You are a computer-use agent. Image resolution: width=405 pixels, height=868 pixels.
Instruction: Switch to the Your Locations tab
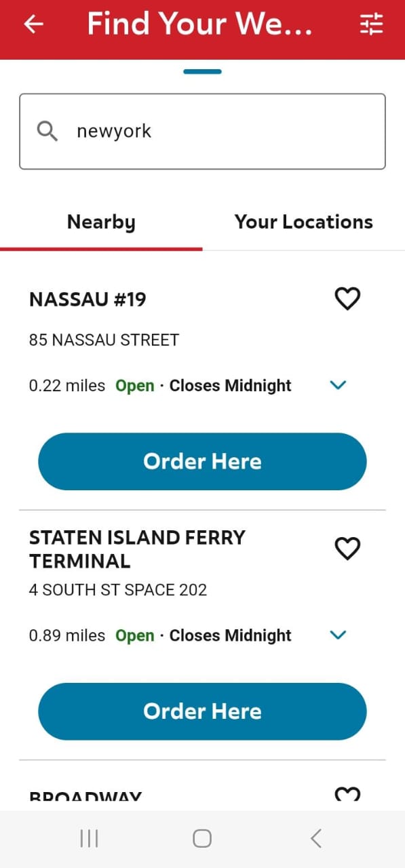pos(303,222)
